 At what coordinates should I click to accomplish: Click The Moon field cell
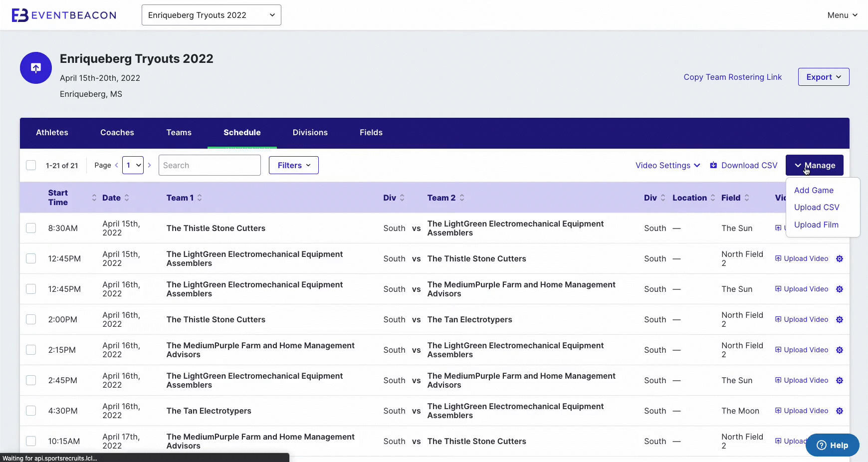point(740,411)
